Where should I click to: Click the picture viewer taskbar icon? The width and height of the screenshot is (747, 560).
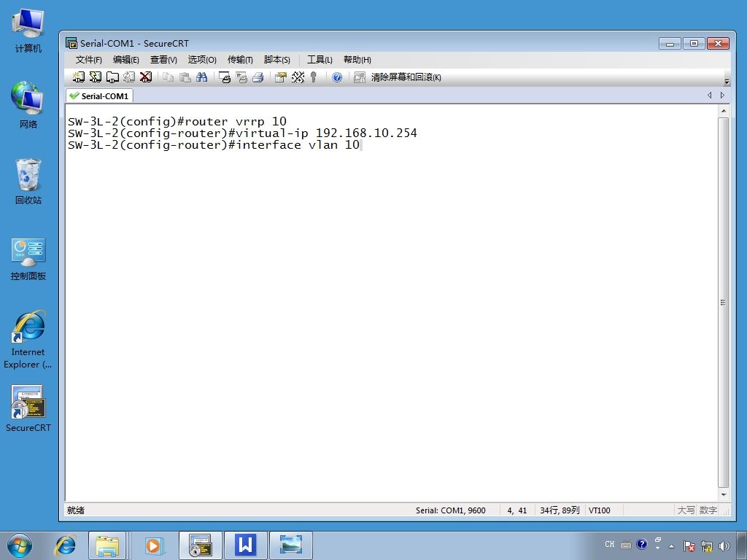(x=290, y=545)
